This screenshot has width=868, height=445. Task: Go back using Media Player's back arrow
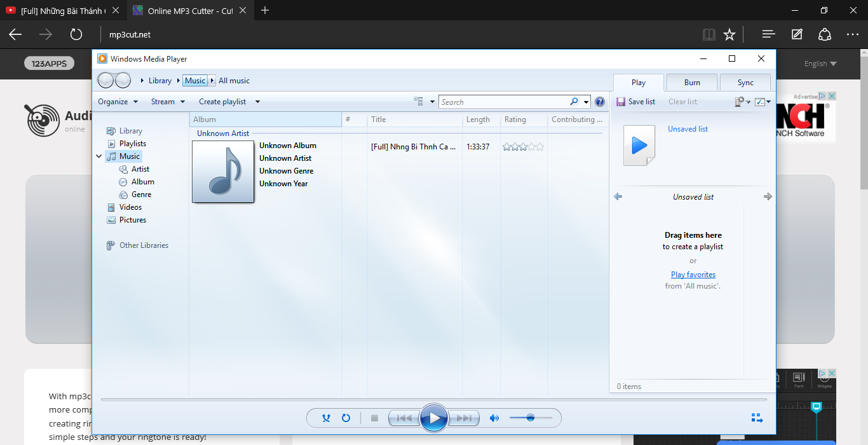[106, 80]
